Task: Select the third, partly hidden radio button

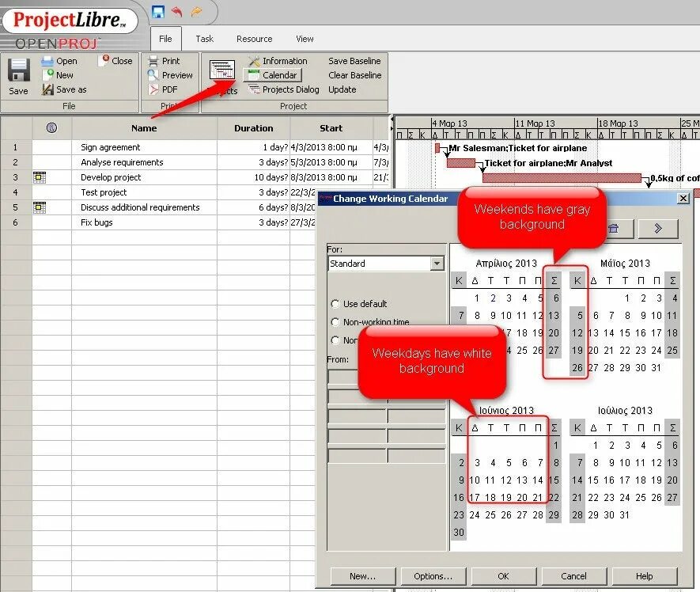Action: click(335, 340)
